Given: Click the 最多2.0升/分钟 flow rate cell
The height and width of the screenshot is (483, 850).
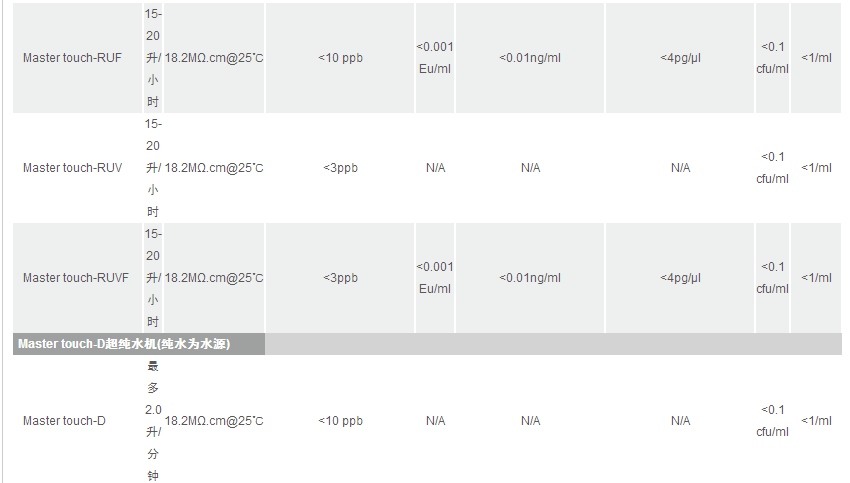Looking at the screenshot, I should [152, 421].
